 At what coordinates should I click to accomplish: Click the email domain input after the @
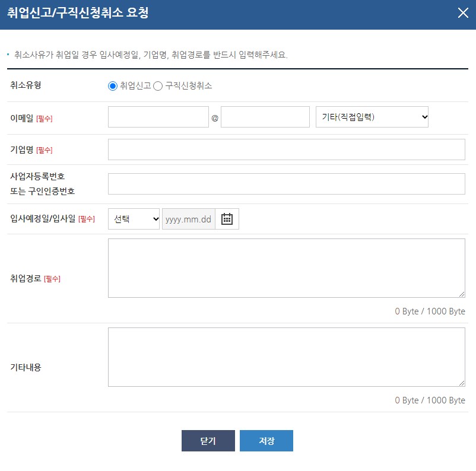pyautogui.click(x=264, y=117)
